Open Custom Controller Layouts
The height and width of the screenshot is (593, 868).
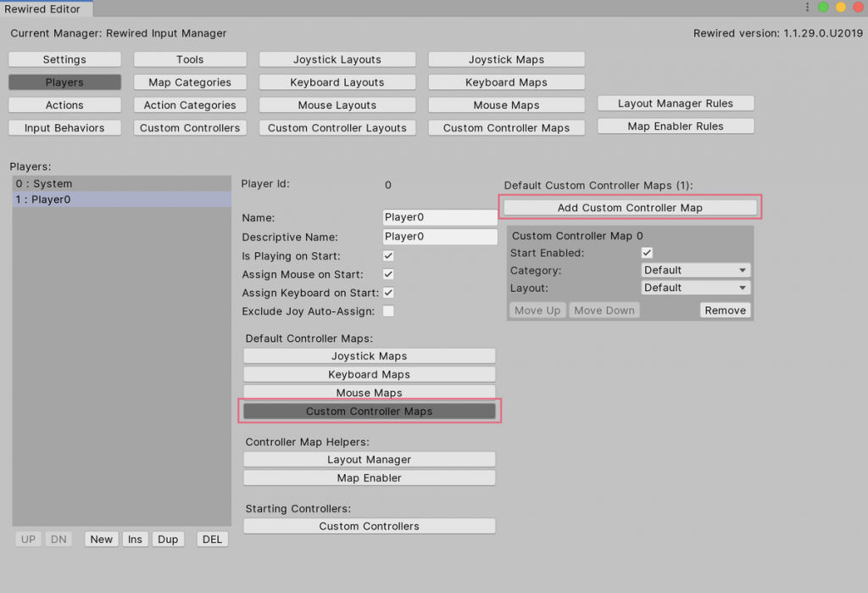click(x=337, y=128)
